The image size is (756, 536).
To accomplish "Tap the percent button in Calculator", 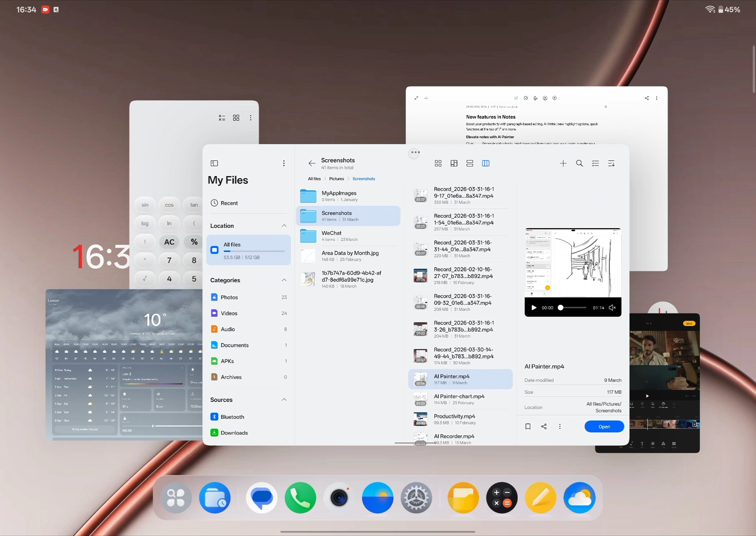I will click(x=194, y=242).
